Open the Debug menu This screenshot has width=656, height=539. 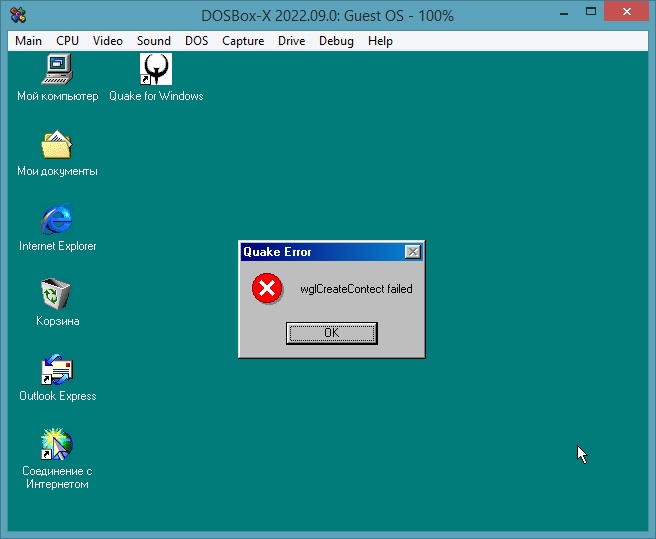336,41
